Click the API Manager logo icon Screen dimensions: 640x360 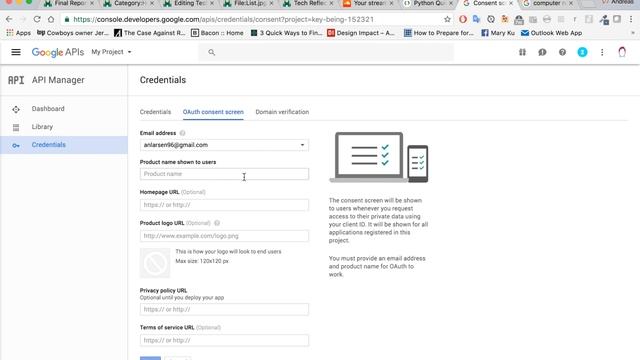(16, 80)
